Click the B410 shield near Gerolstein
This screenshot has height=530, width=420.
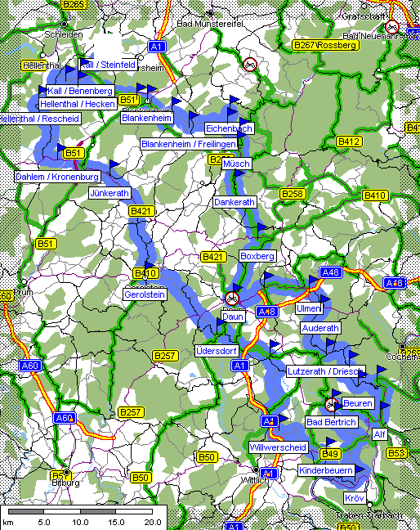(x=145, y=273)
